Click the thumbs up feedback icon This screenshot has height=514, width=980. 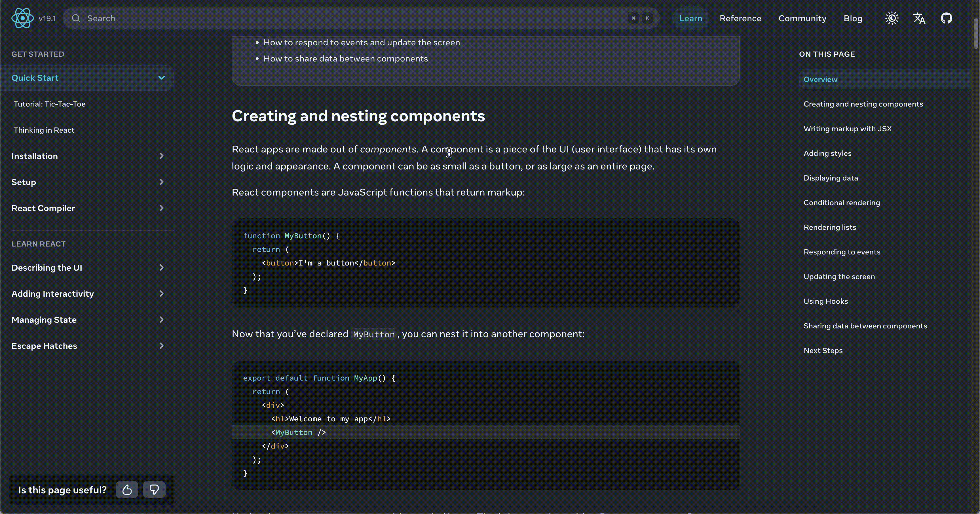[127, 490]
